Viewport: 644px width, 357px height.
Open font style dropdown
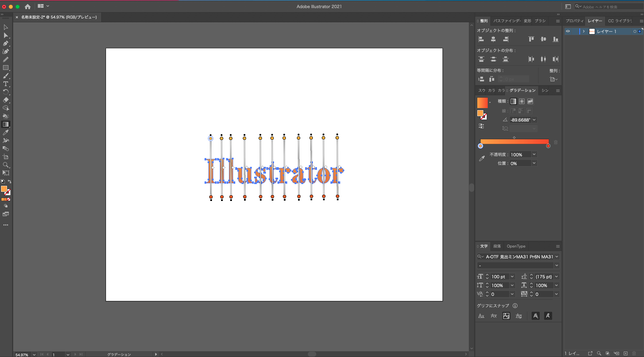tap(557, 265)
